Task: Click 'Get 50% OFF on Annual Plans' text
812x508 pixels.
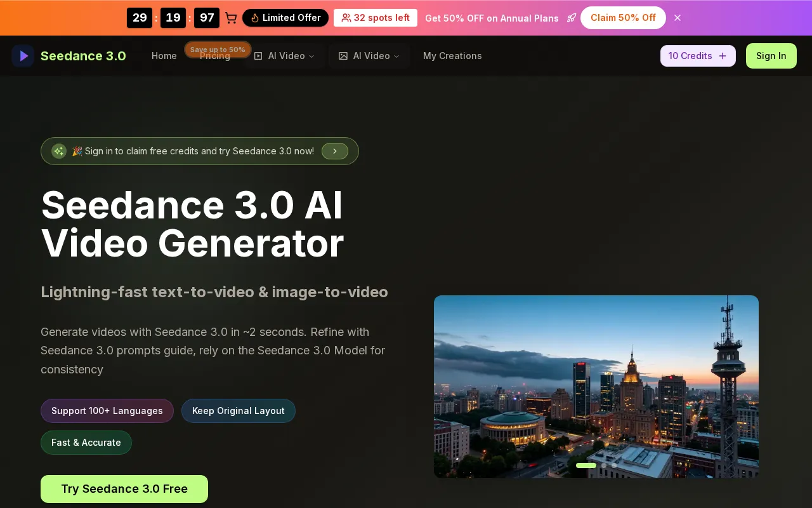Action: pyautogui.click(x=492, y=18)
